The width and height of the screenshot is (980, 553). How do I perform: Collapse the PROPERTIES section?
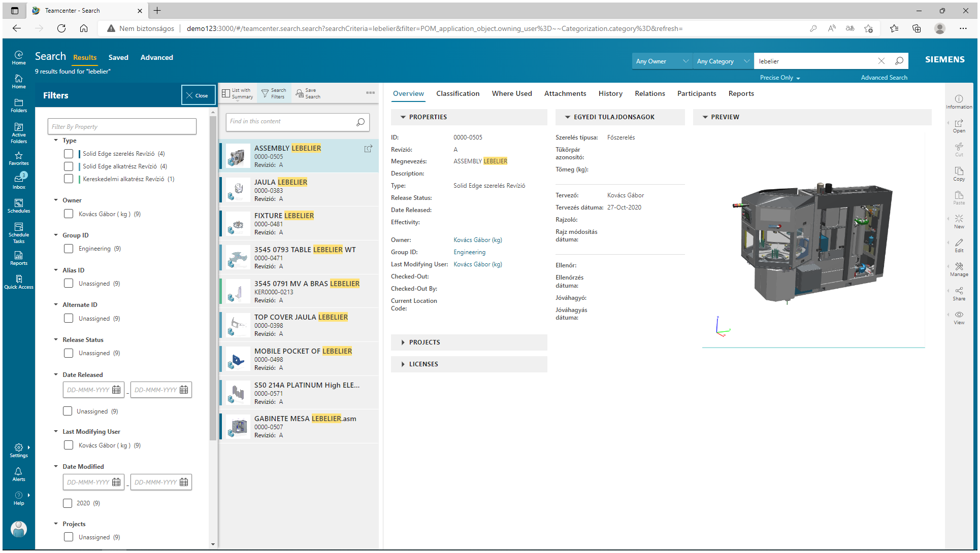pyautogui.click(x=403, y=117)
